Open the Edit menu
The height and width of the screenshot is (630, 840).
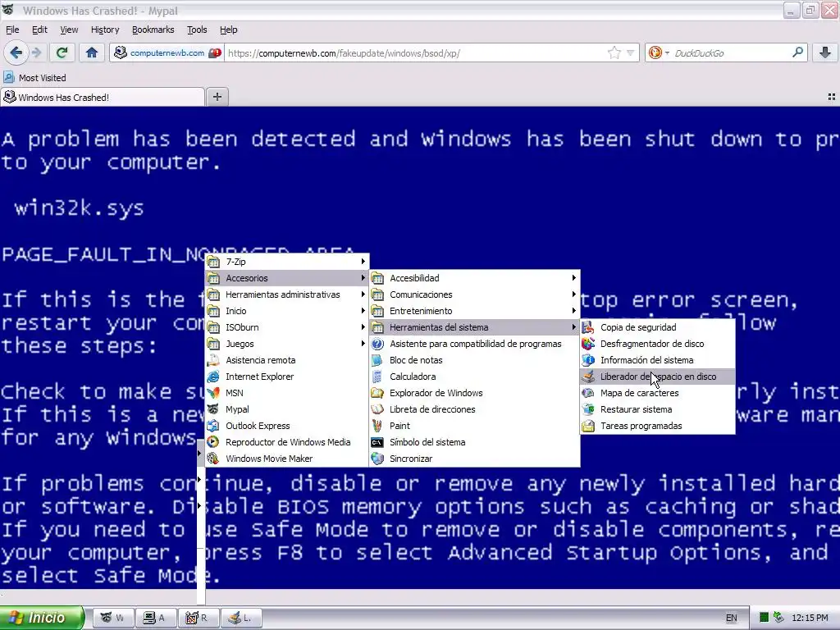[x=39, y=30]
